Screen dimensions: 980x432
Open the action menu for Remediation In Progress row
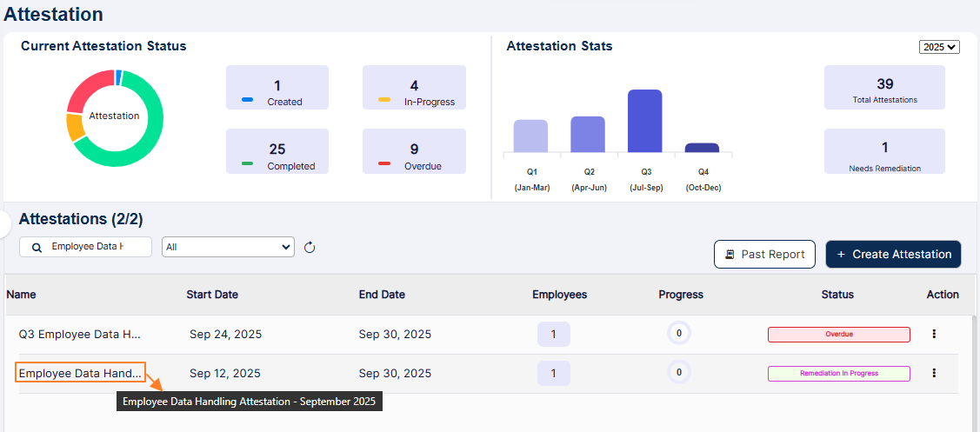click(x=934, y=373)
